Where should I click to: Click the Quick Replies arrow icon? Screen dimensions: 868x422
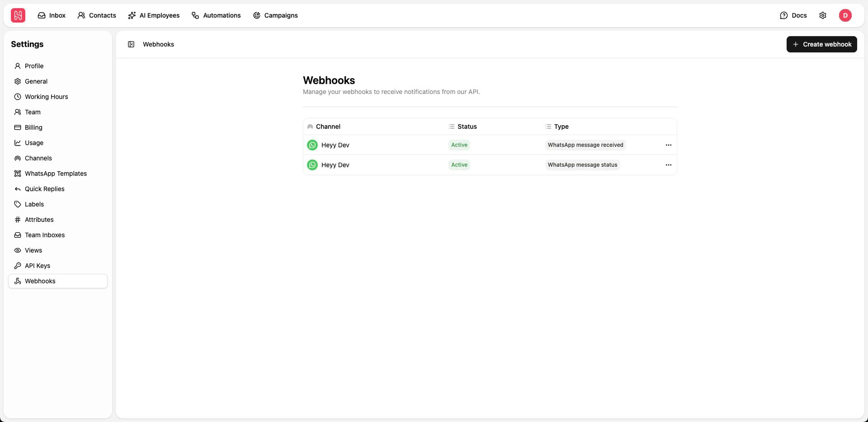(x=18, y=189)
